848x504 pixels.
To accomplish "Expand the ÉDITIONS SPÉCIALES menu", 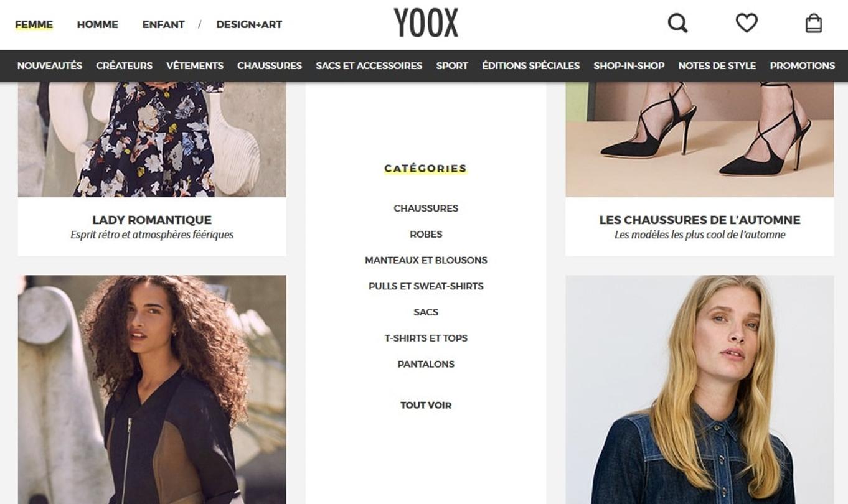I will click(x=531, y=65).
